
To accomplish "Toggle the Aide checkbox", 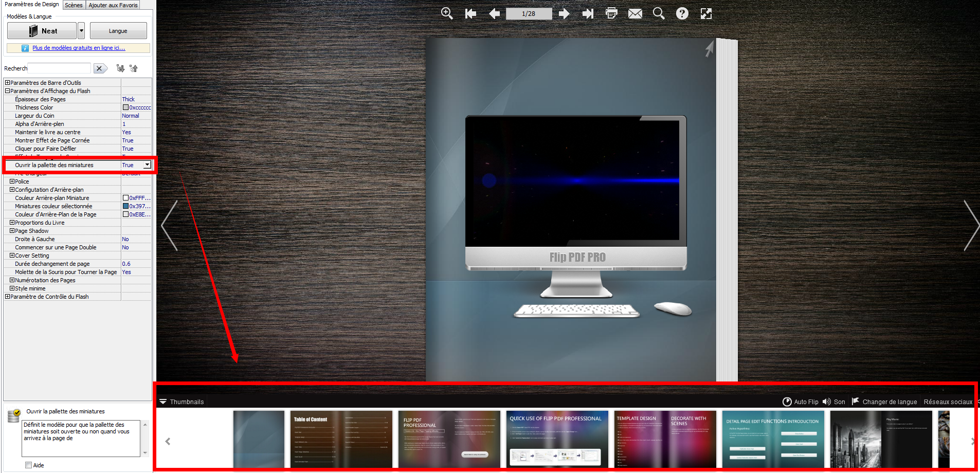I will (29, 465).
